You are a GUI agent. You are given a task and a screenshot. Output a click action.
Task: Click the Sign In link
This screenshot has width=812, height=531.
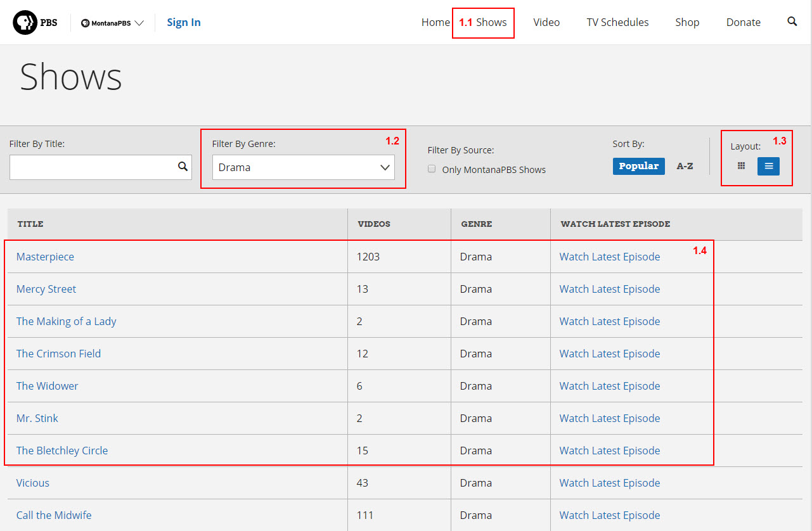[184, 22]
